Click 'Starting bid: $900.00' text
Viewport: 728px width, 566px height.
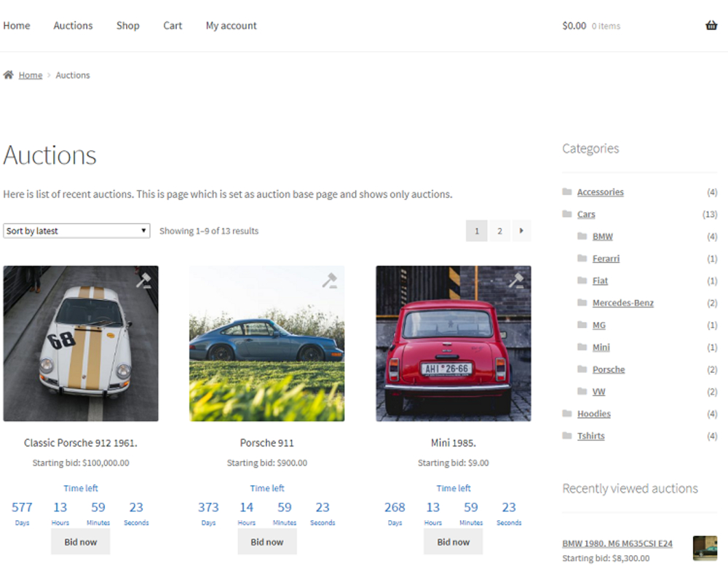267,463
